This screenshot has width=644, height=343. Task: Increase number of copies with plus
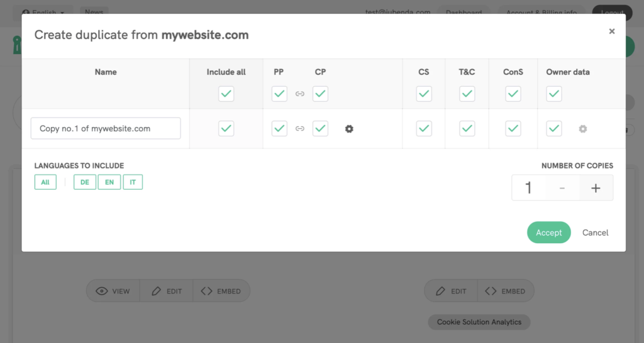coord(596,188)
